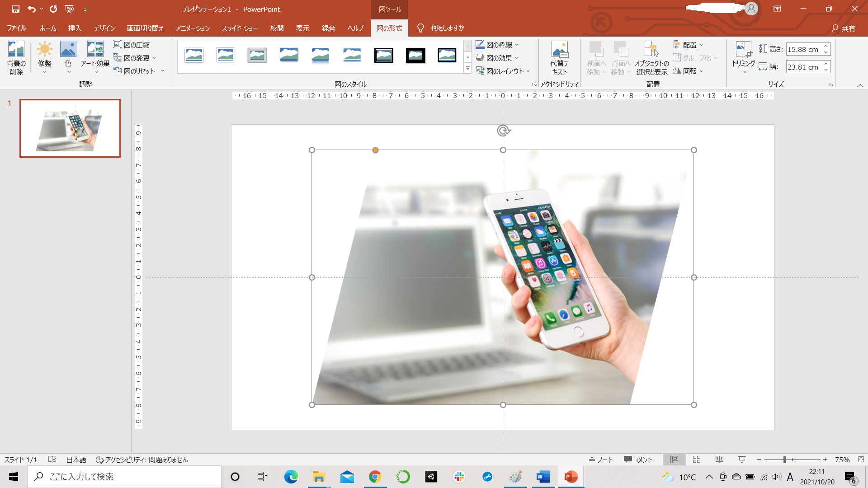Screen dimensions: 868x488
Task: Toggle the ノート (Notes) pane
Action: (601, 460)
